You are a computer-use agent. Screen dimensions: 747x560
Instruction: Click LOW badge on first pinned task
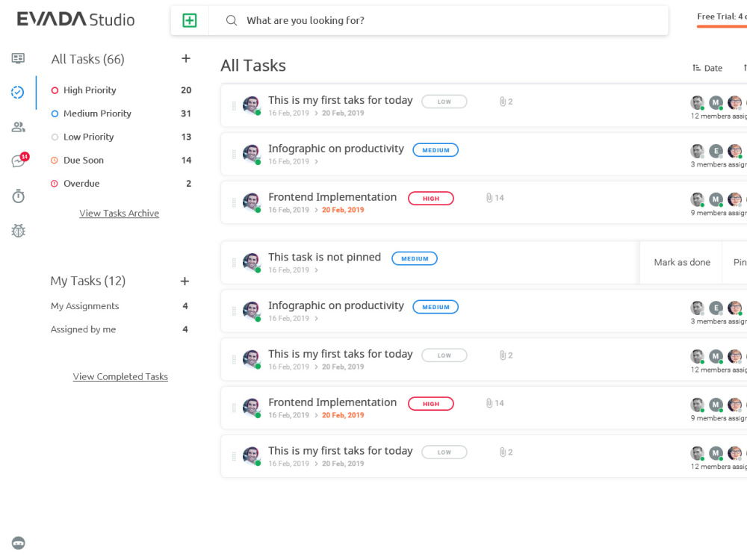[444, 102]
